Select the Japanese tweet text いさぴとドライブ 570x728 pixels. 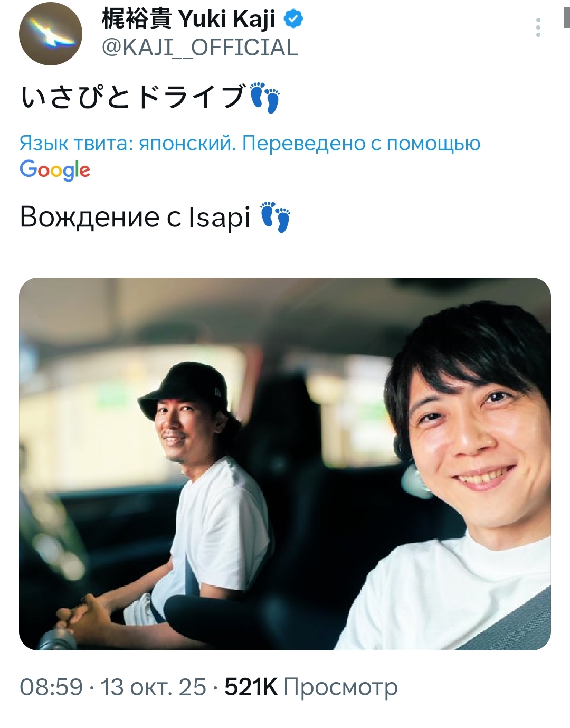coord(133,97)
